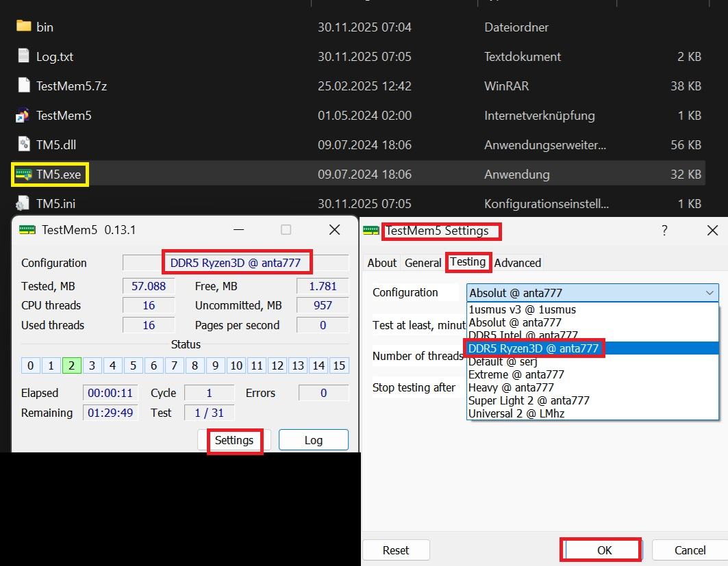Screen dimensions: 728x566
Task: Select the TestMem5.7z file name
Action: 71,86
